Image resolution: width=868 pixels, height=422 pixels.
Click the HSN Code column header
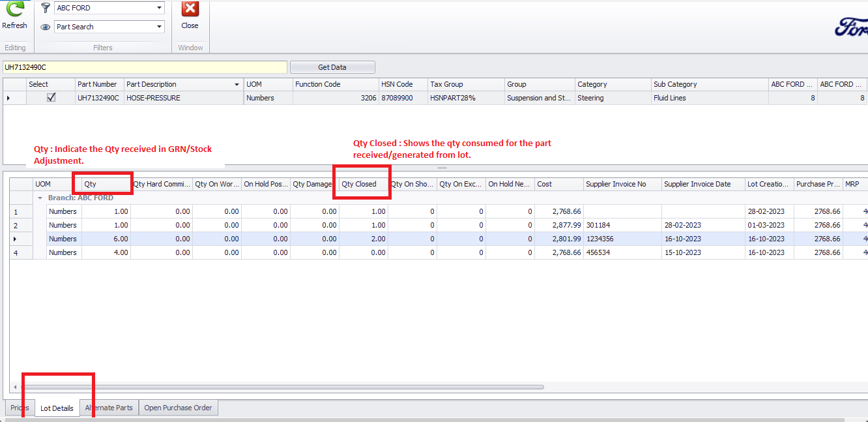tap(402, 84)
